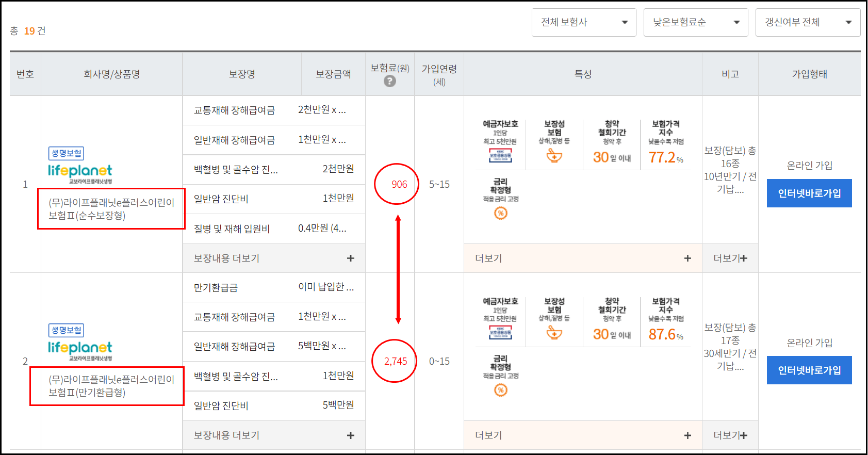Click the 회사명/상품명 column header
The image size is (868, 455).
pyautogui.click(x=112, y=74)
